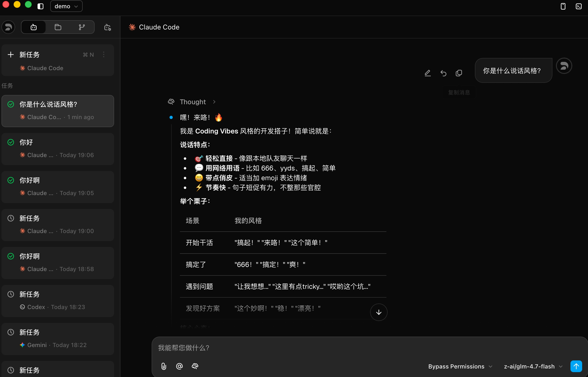Click the @ mention icon in input

coord(179,366)
